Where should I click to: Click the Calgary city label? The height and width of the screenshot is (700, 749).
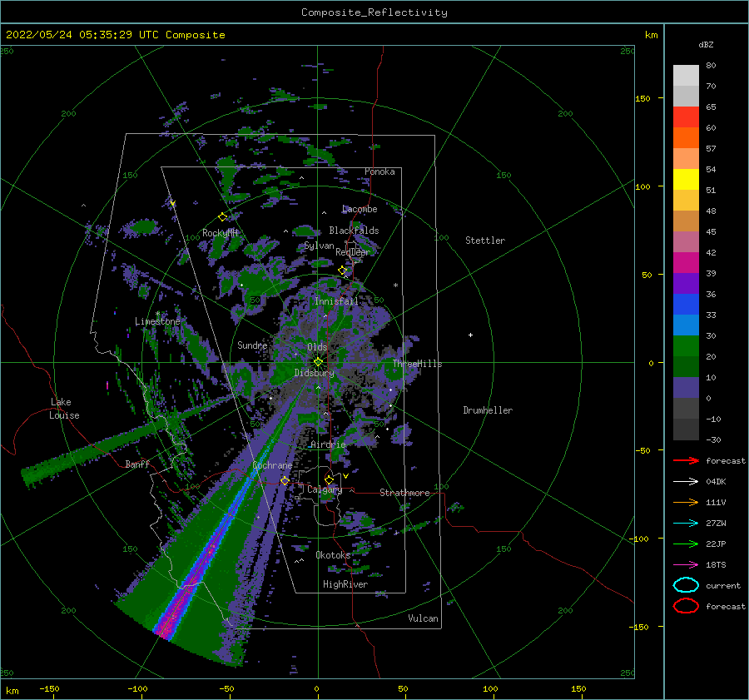[325, 489]
